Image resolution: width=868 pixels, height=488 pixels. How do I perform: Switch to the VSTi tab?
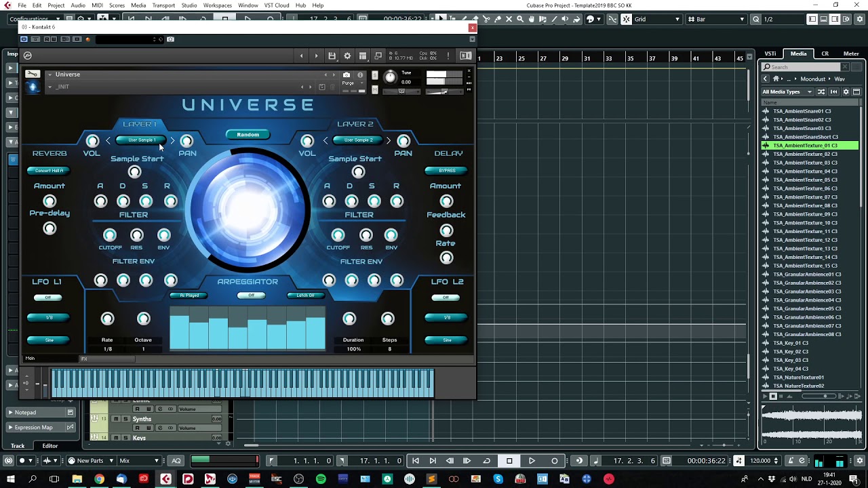pos(770,54)
